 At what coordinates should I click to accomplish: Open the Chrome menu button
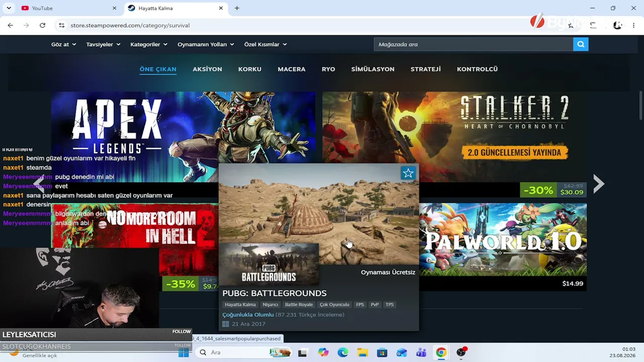tap(633, 25)
